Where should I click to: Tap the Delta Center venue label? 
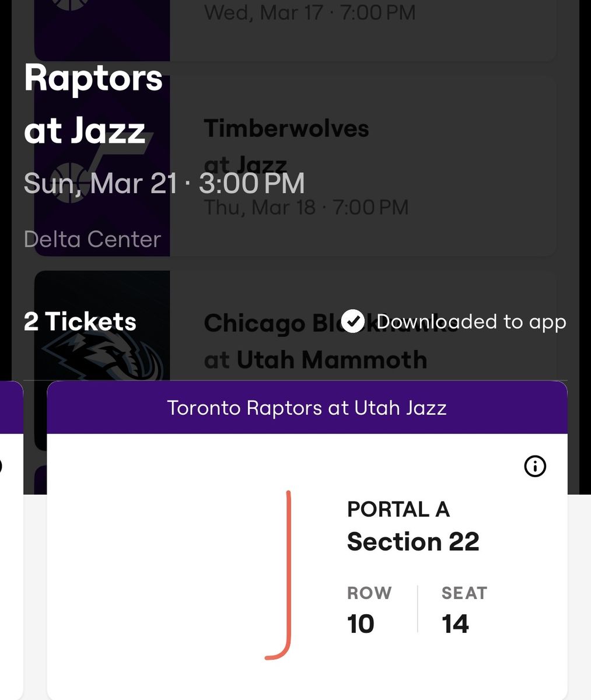point(92,239)
